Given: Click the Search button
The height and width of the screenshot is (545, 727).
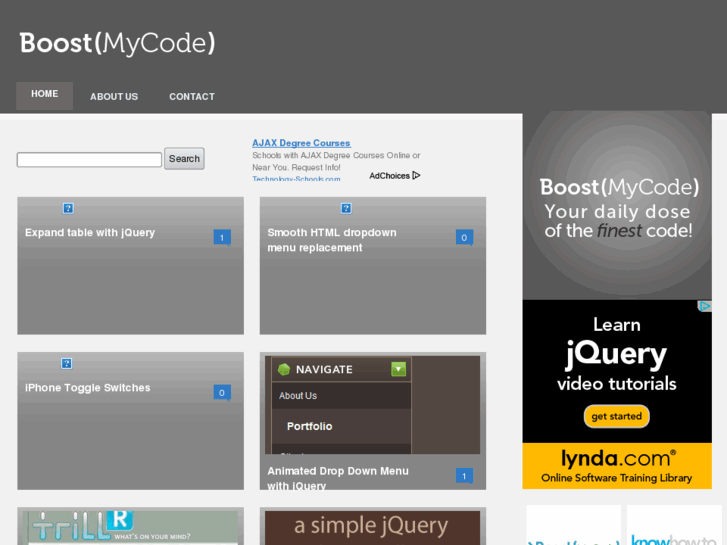Looking at the screenshot, I should (184, 159).
